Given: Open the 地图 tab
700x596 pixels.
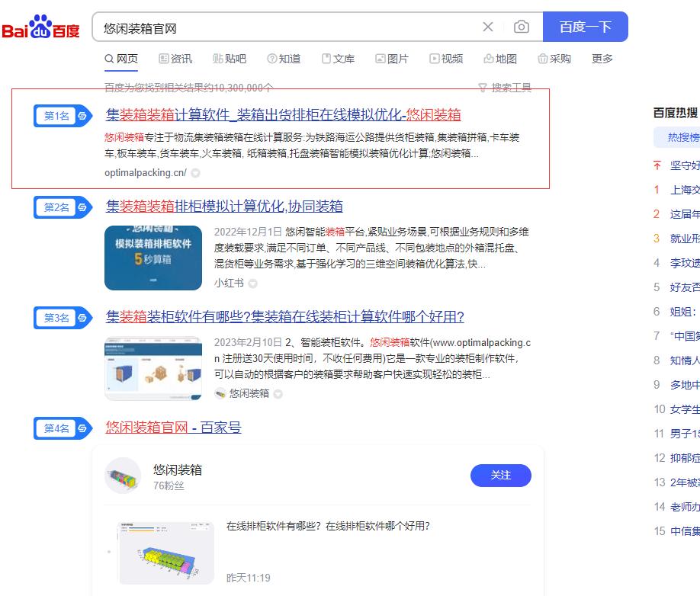Looking at the screenshot, I should coord(501,59).
